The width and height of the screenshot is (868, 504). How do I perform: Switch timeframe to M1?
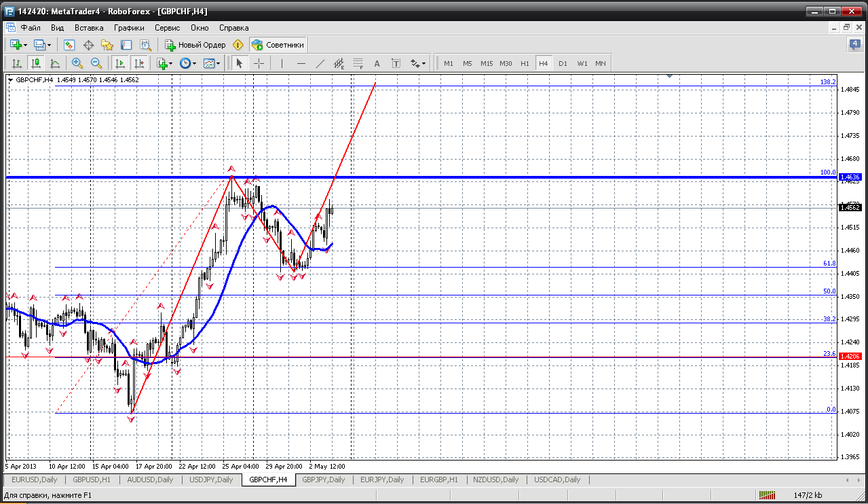tap(448, 63)
